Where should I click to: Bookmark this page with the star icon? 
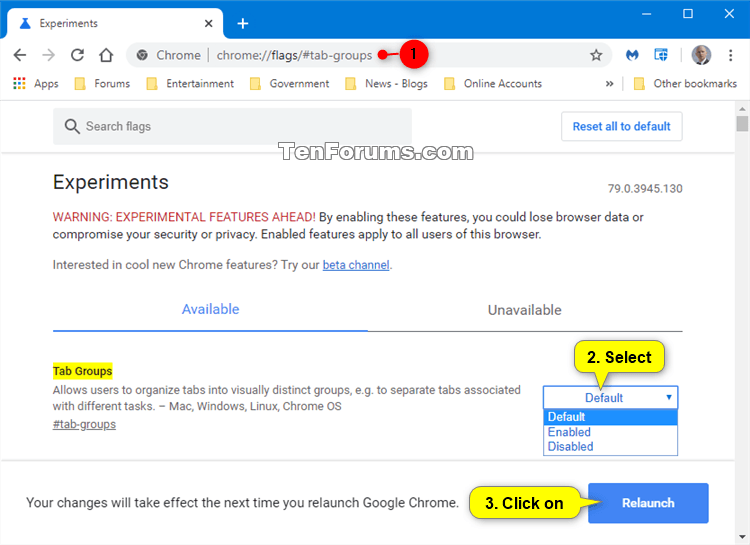point(596,55)
